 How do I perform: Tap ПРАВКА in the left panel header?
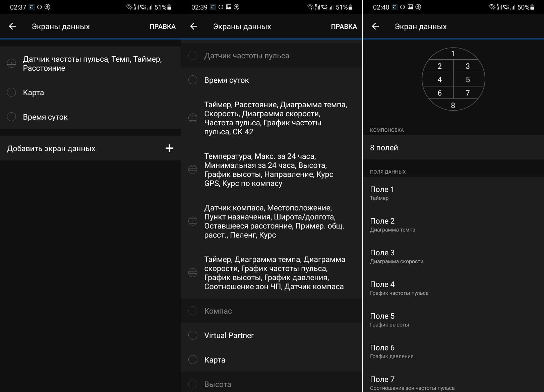point(163,26)
